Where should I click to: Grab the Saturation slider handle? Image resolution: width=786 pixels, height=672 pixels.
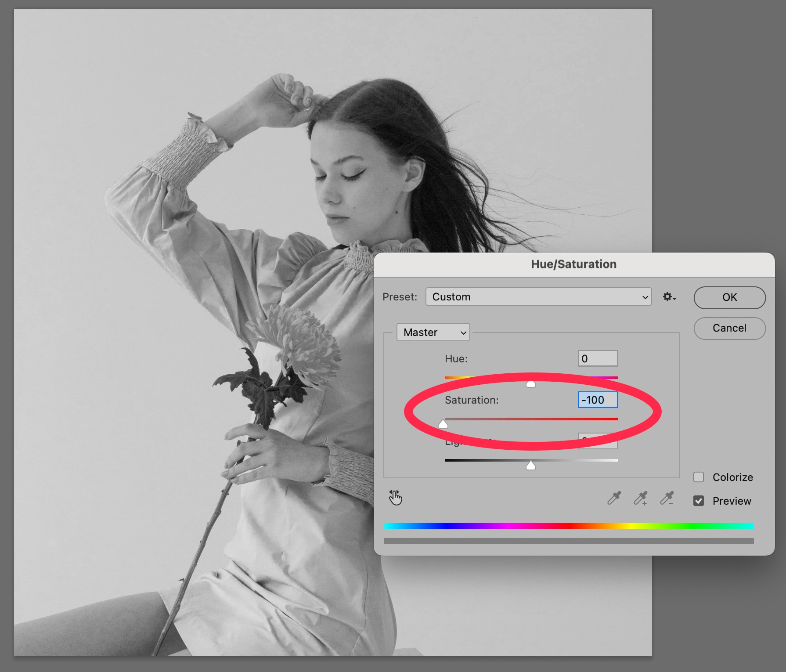443,424
